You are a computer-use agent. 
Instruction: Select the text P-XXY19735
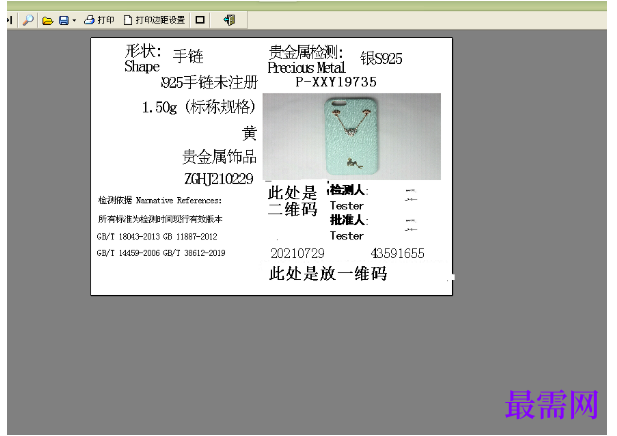pos(336,82)
